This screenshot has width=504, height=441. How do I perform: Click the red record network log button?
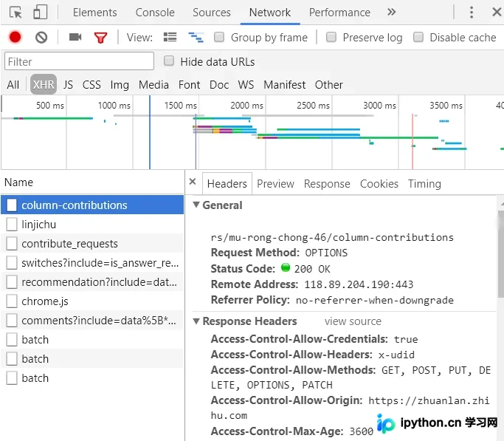tap(15, 38)
